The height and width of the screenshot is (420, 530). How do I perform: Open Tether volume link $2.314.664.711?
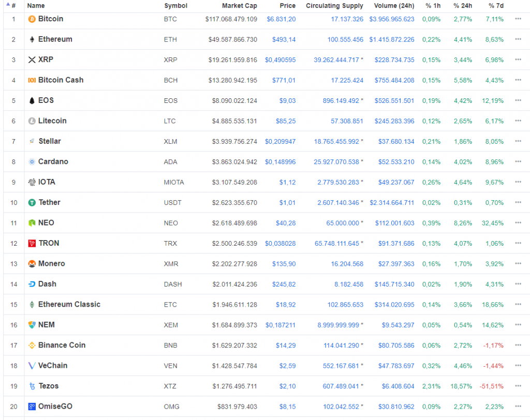391,203
